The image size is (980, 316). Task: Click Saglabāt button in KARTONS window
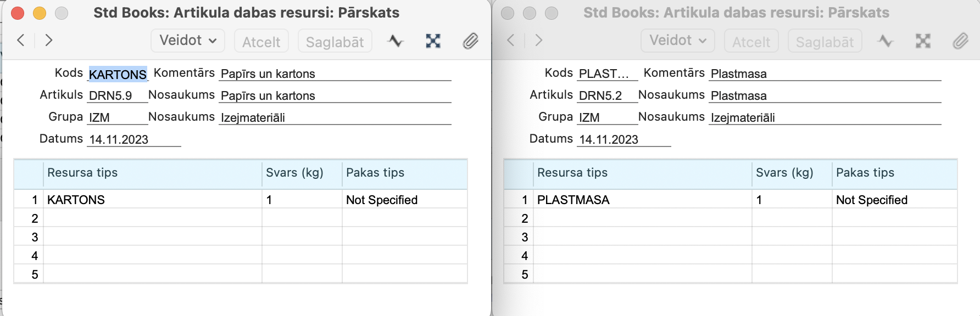point(335,41)
